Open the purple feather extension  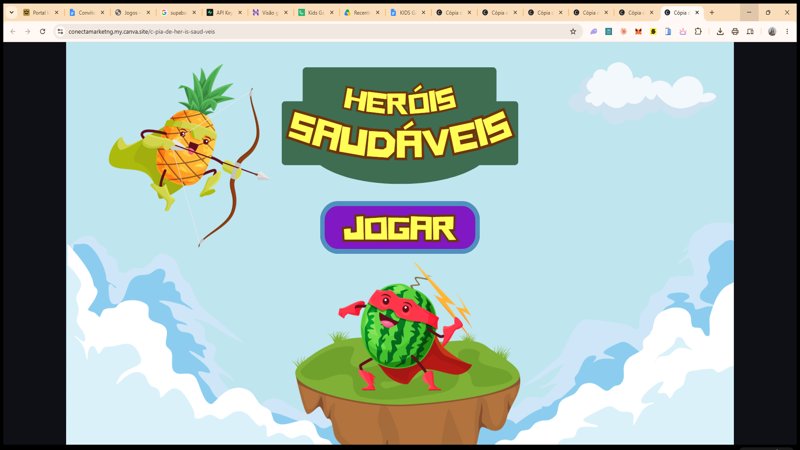(593, 32)
